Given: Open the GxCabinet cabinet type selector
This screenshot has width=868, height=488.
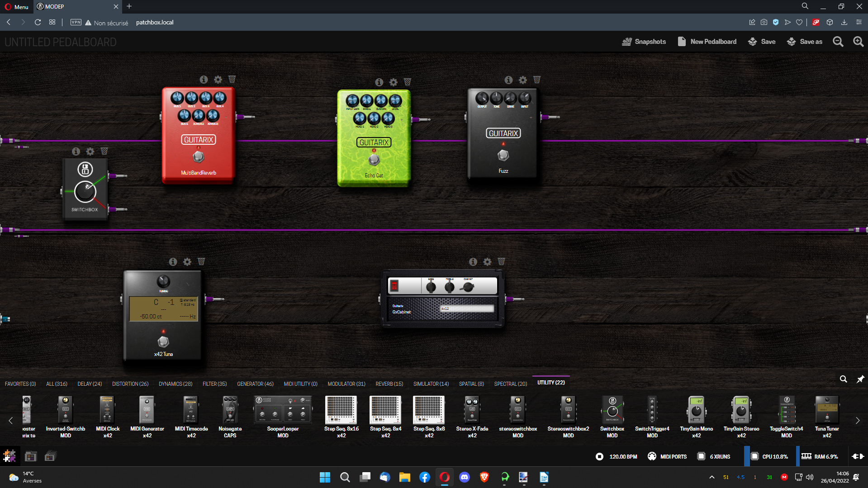Looking at the screenshot, I should pyautogui.click(x=466, y=308).
